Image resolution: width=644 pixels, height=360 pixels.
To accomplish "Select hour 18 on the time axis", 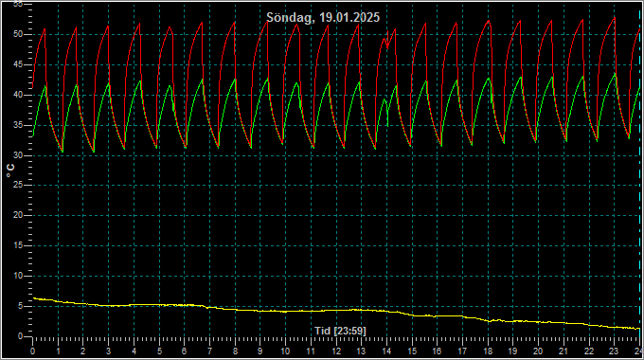I will (x=488, y=351).
